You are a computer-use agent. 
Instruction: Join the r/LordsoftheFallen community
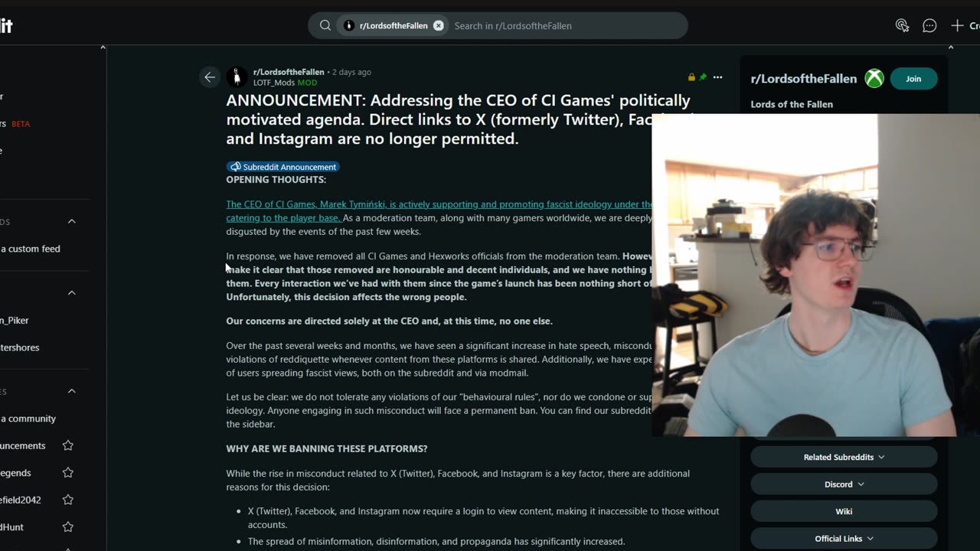tap(913, 78)
